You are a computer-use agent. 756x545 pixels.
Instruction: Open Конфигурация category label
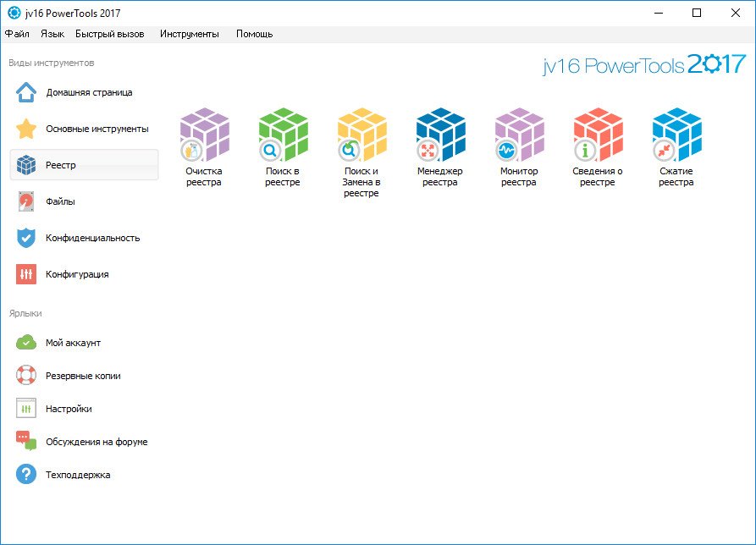(77, 274)
